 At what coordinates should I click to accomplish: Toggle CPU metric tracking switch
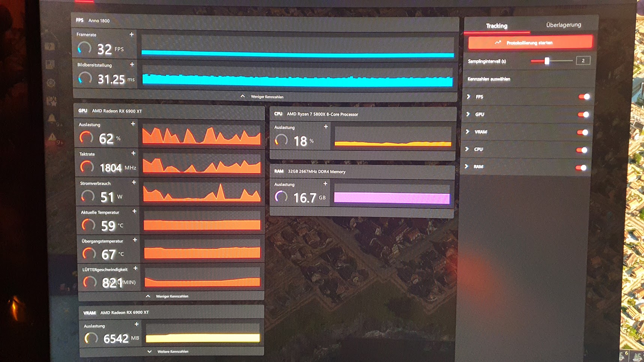[582, 150]
